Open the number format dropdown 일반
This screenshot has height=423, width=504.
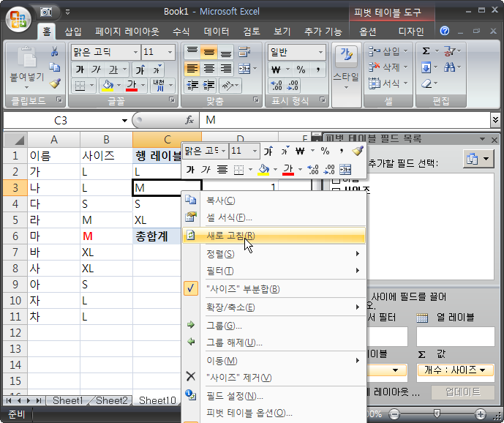(320, 52)
